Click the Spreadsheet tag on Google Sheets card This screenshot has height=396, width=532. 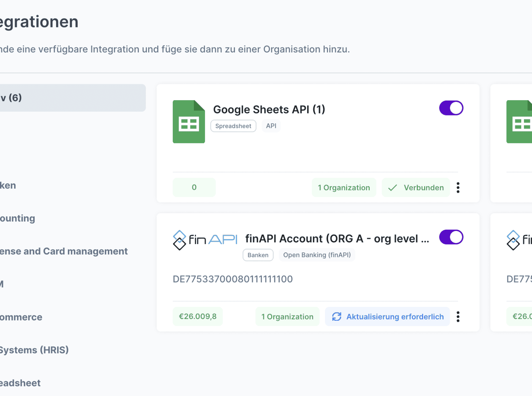point(233,126)
